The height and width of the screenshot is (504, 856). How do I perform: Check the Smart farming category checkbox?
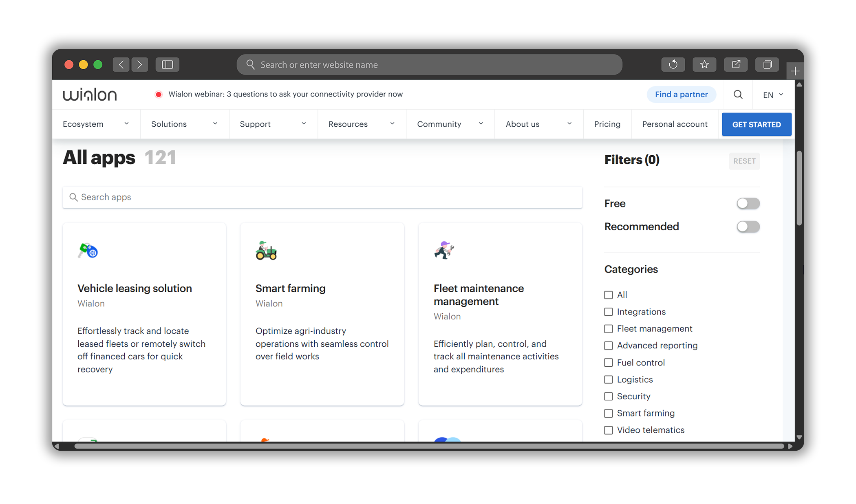pyautogui.click(x=608, y=413)
